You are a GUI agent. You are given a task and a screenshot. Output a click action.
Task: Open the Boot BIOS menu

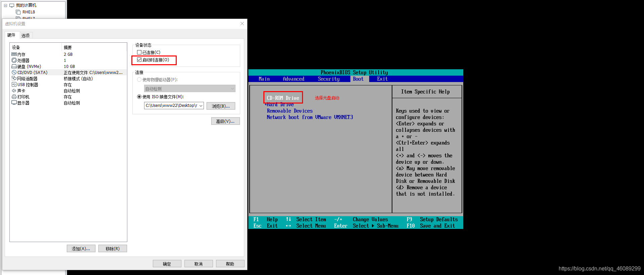coord(358,79)
